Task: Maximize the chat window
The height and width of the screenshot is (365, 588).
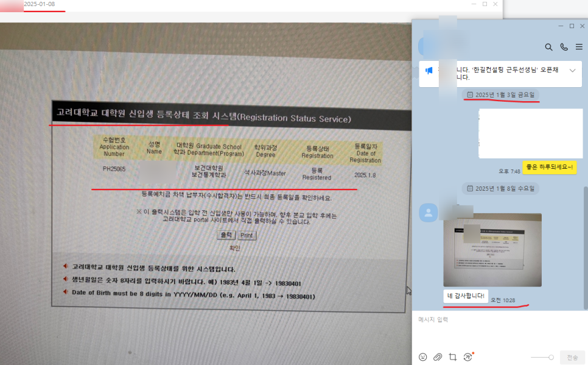Action: pos(572,26)
